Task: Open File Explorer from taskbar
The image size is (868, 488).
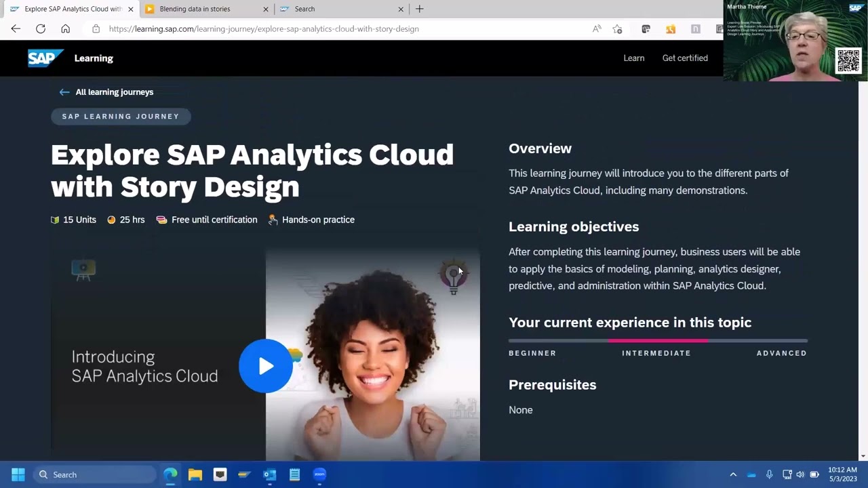Action: (x=195, y=474)
